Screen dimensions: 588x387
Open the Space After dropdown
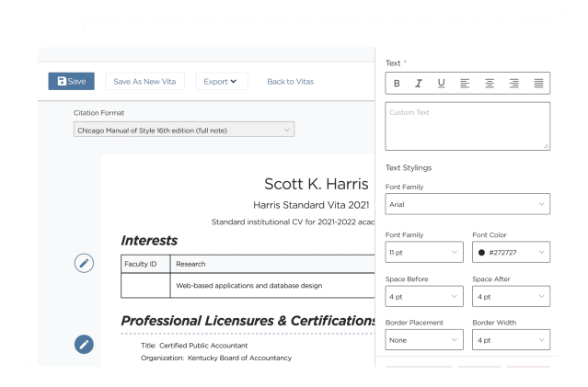click(511, 296)
